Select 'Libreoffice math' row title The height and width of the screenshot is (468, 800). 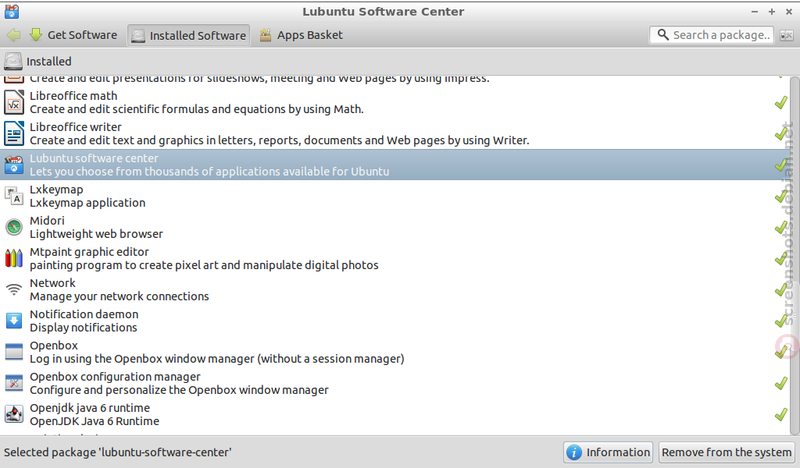pos(73,96)
